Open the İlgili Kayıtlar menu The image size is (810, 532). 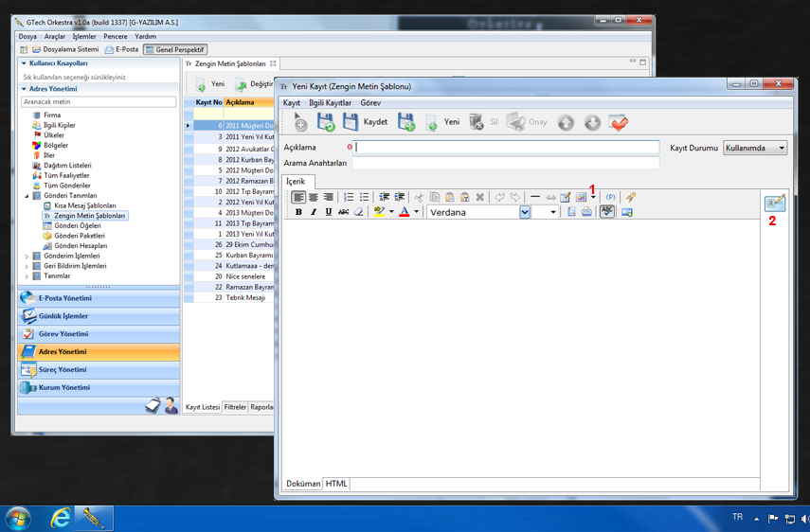[330, 102]
